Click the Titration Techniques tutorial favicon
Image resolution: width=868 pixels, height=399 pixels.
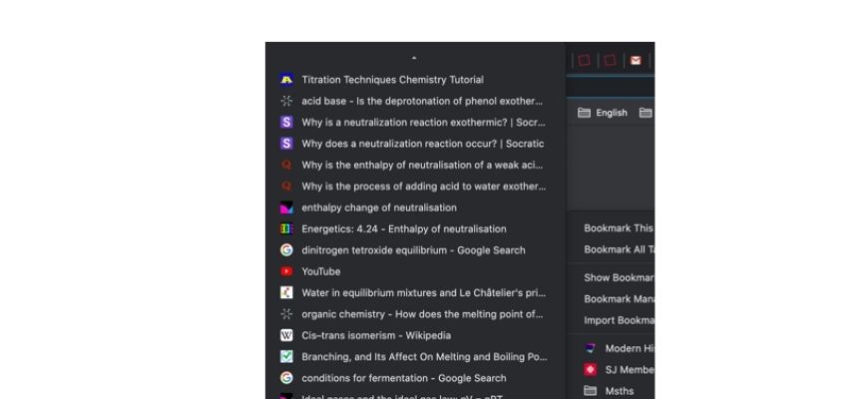pos(286,80)
